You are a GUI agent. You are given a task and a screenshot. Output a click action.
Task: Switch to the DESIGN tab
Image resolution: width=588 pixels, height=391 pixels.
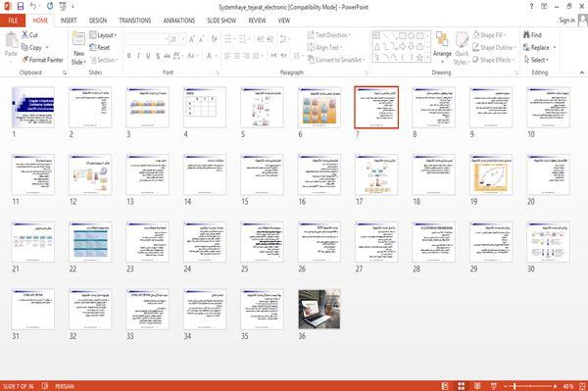(x=98, y=21)
